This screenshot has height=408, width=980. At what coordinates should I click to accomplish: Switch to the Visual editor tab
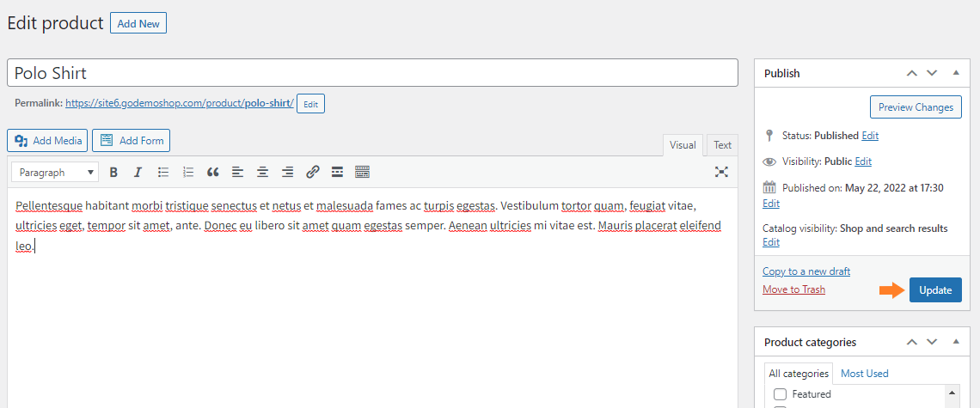pos(683,145)
